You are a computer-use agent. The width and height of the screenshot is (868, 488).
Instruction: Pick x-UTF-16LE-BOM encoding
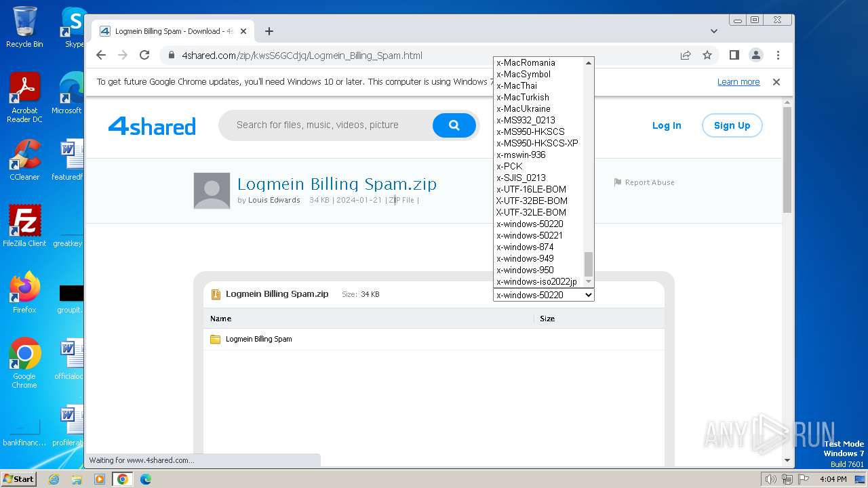(x=538, y=189)
